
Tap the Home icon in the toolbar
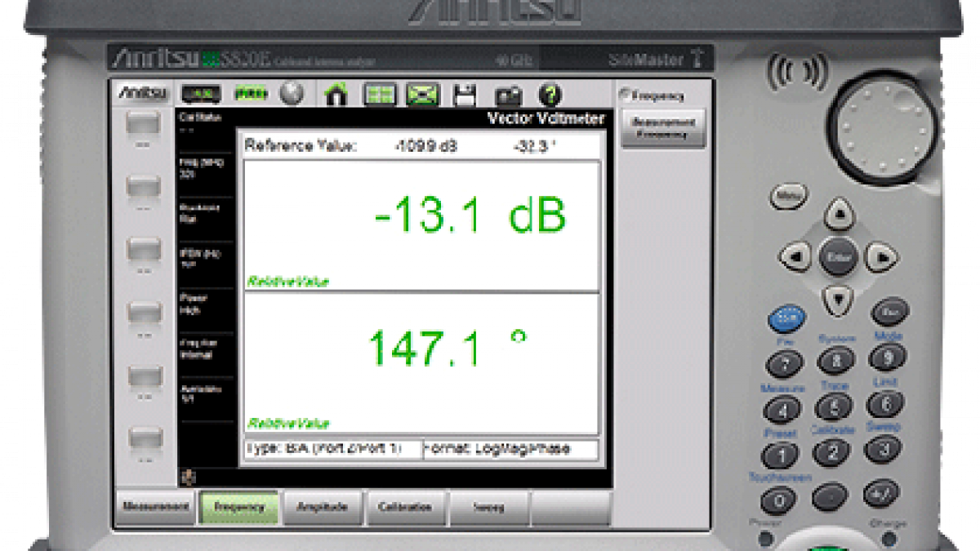pyautogui.click(x=336, y=95)
